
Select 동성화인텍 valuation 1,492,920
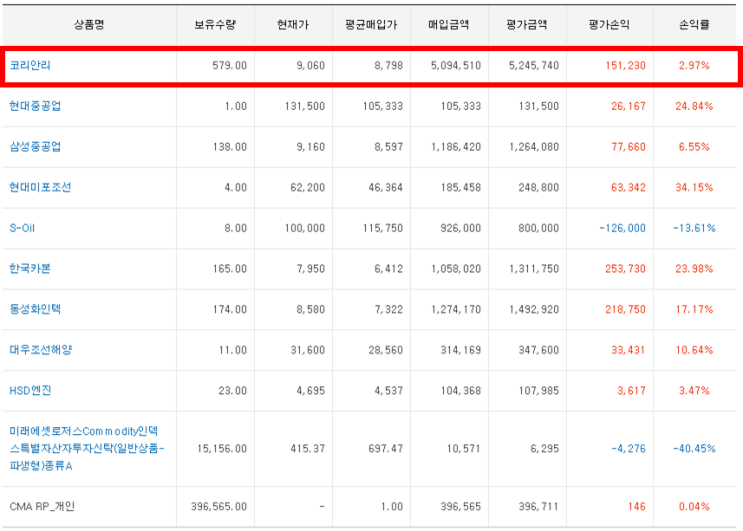[534, 310]
